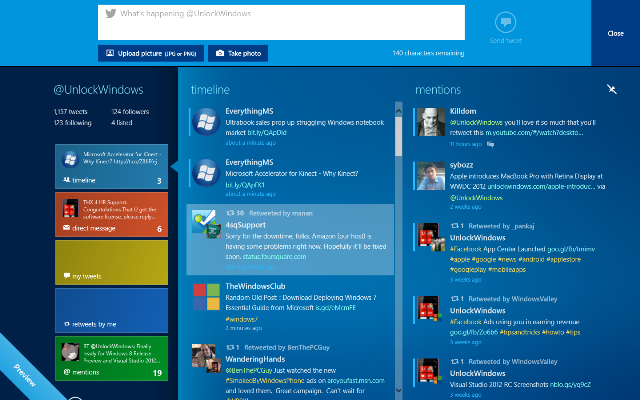Click the Killdom username
640x400 pixels.
(x=463, y=111)
